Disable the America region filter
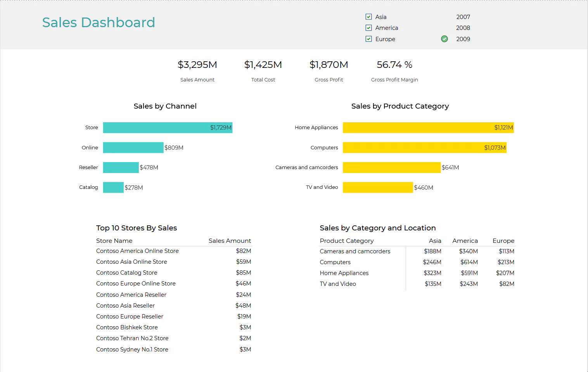 (x=368, y=28)
